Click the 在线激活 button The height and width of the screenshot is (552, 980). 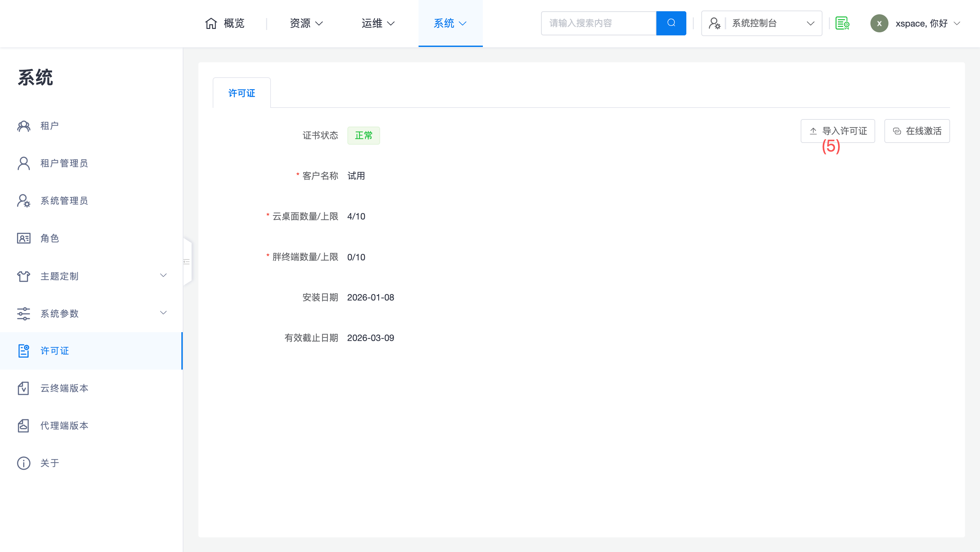coord(917,131)
